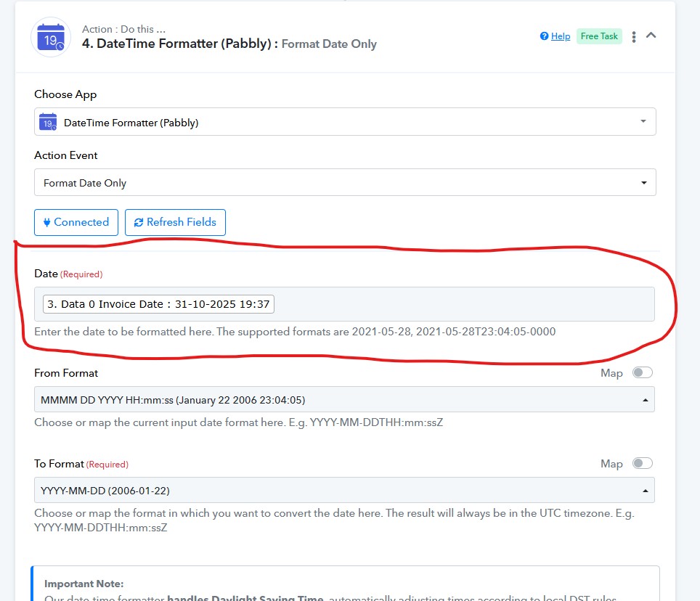The height and width of the screenshot is (601, 700).
Task: Open the Help link
Action: point(561,36)
